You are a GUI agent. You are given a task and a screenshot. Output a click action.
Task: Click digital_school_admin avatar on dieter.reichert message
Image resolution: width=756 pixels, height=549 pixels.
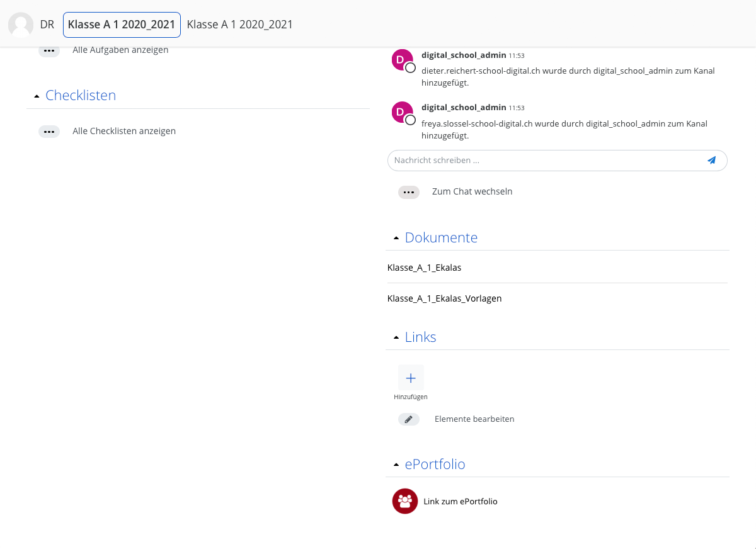pyautogui.click(x=402, y=60)
